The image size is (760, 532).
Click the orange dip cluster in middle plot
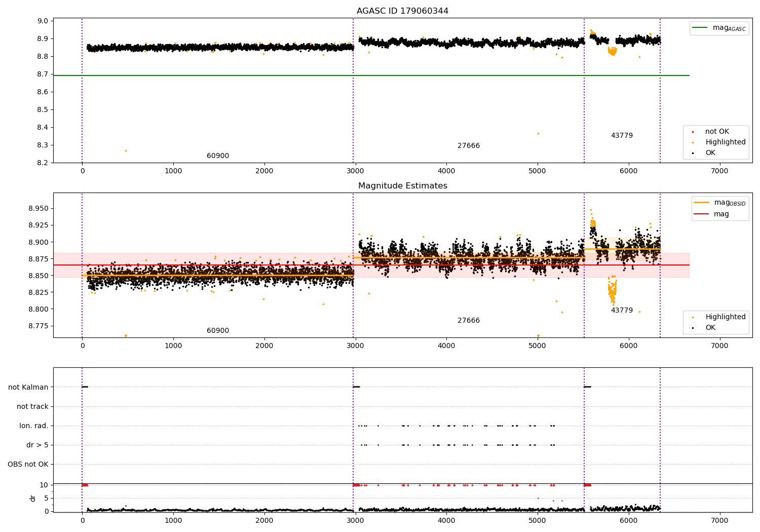click(613, 291)
